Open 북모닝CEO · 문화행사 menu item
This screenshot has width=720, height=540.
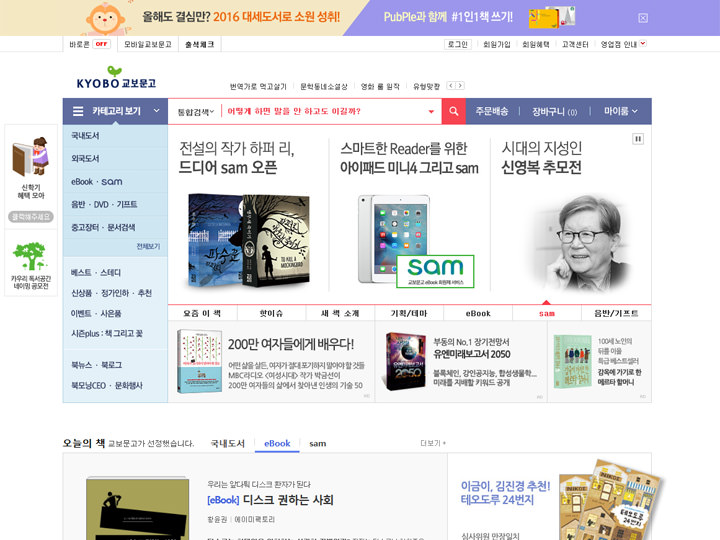point(107,386)
